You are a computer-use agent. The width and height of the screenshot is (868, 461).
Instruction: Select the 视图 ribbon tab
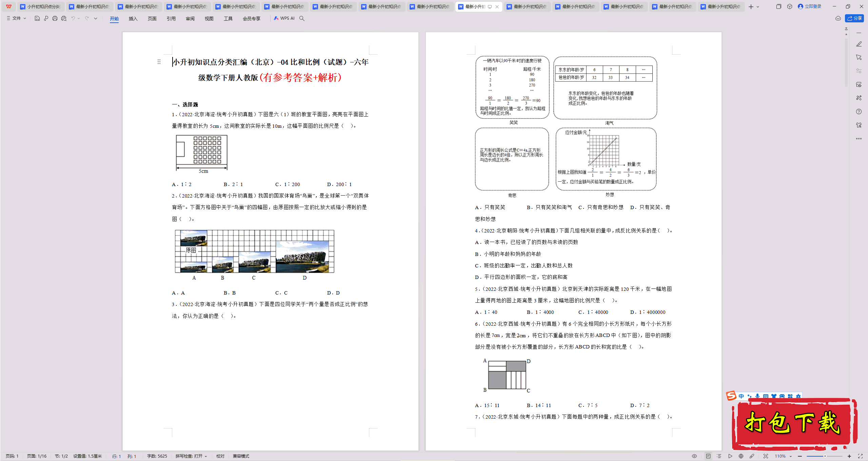[x=209, y=19]
